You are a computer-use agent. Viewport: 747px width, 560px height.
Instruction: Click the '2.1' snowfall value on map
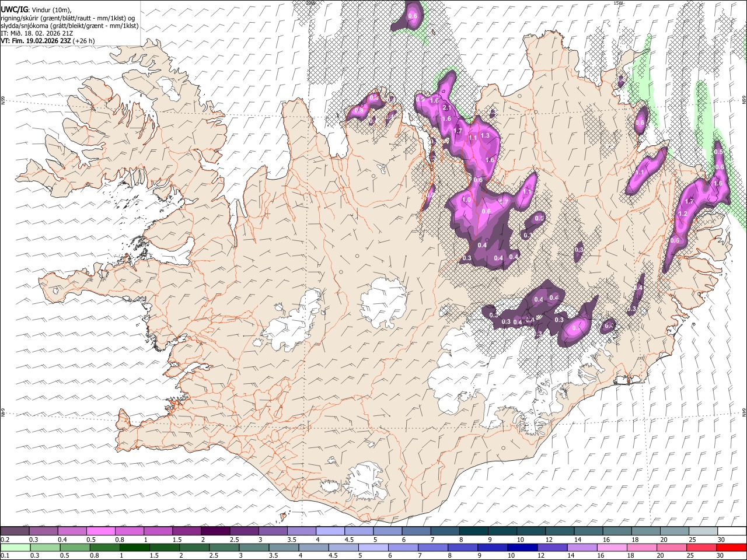click(448, 108)
